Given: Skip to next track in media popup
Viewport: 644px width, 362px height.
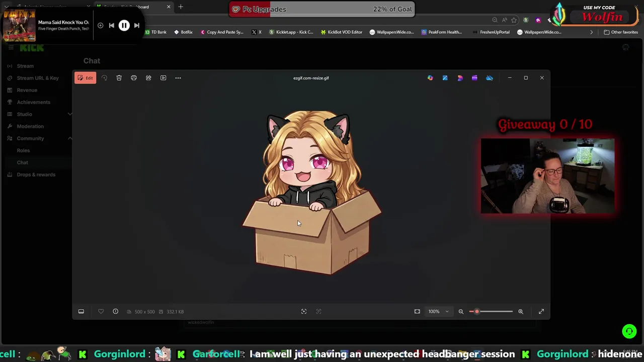Looking at the screenshot, I should pos(136,25).
